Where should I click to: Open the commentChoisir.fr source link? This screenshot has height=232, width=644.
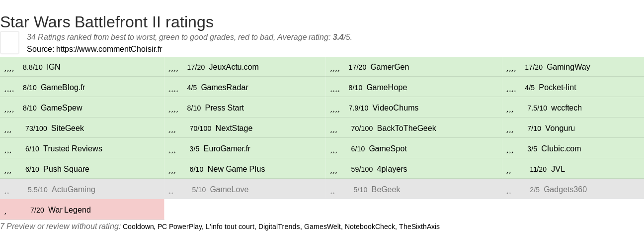(109, 49)
